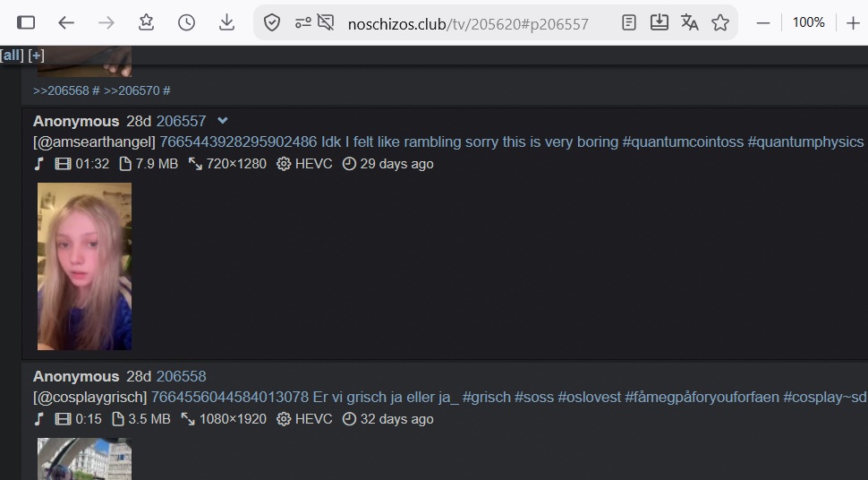Image resolution: width=868 pixels, height=480 pixels.
Task: Open the bookmarks star-list icon
Action: (x=146, y=22)
